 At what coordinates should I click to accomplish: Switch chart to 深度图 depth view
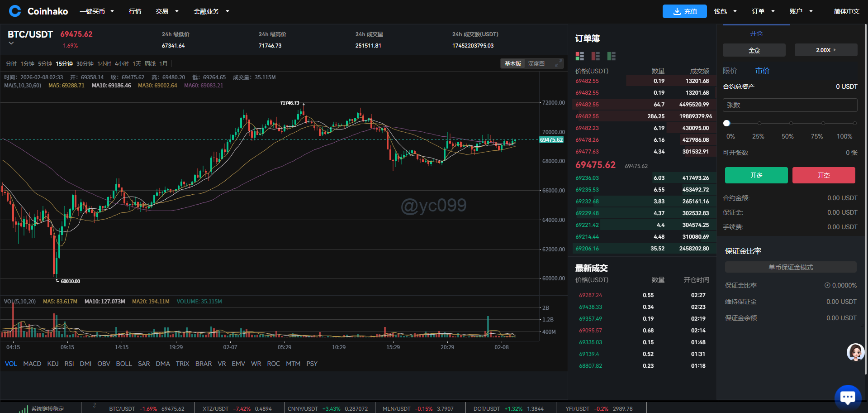536,64
